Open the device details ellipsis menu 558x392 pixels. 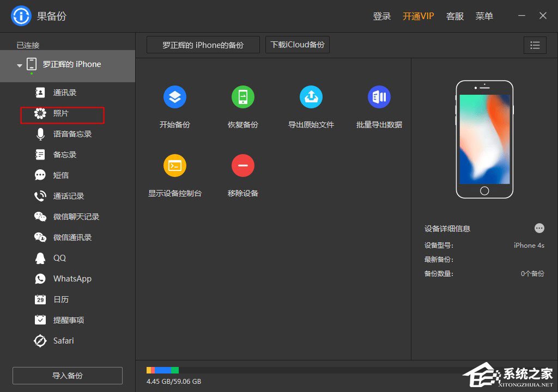[539, 228]
